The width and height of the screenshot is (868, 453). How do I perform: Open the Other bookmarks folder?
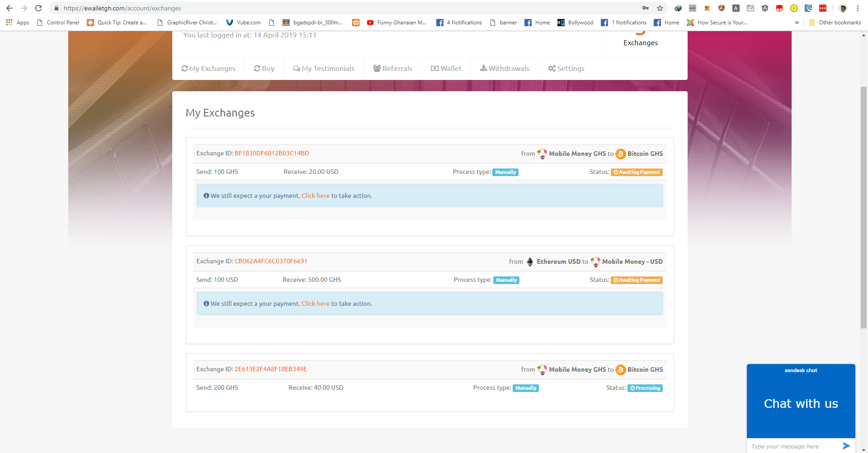[835, 23]
